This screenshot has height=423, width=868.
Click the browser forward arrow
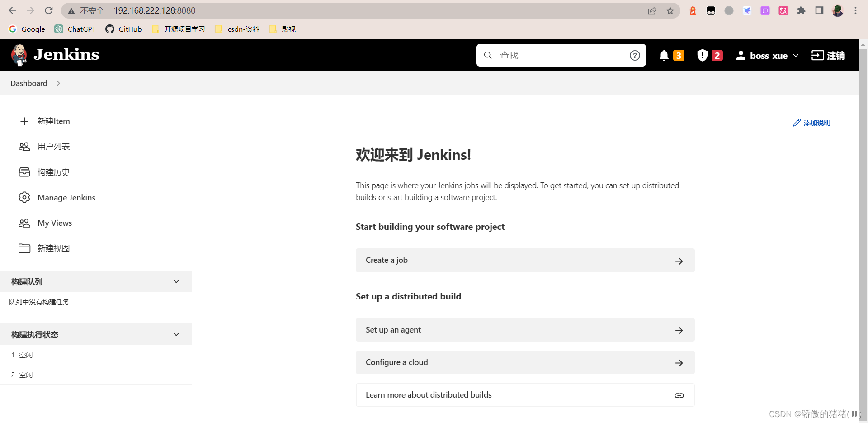[x=30, y=10]
